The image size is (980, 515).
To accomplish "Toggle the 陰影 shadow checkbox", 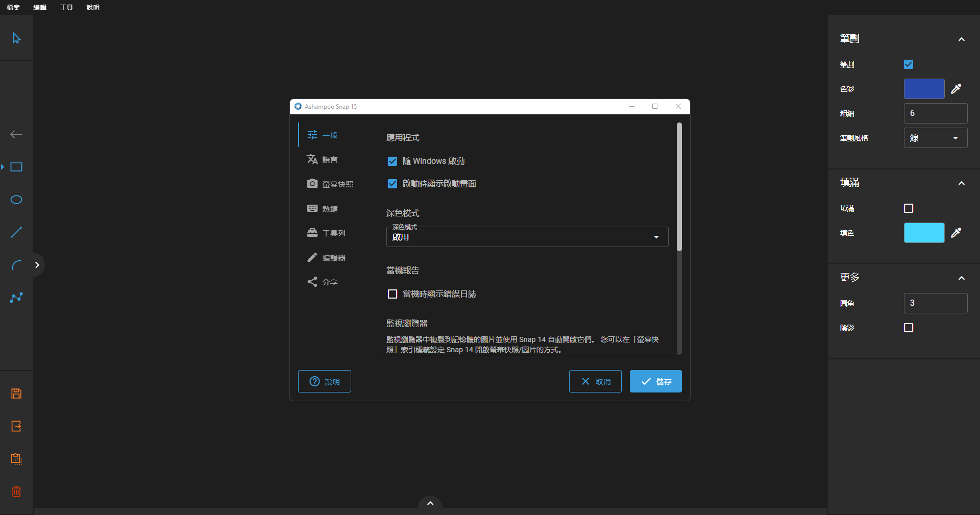I will click(908, 328).
